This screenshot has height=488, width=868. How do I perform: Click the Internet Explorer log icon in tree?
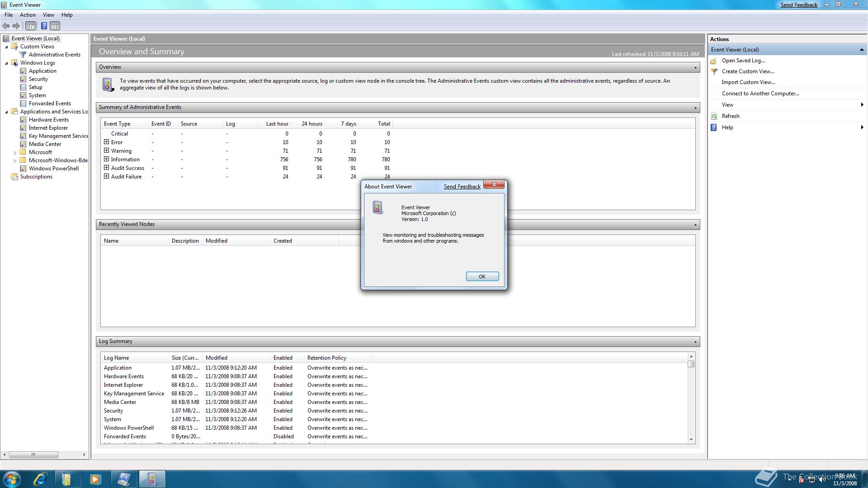coord(23,128)
